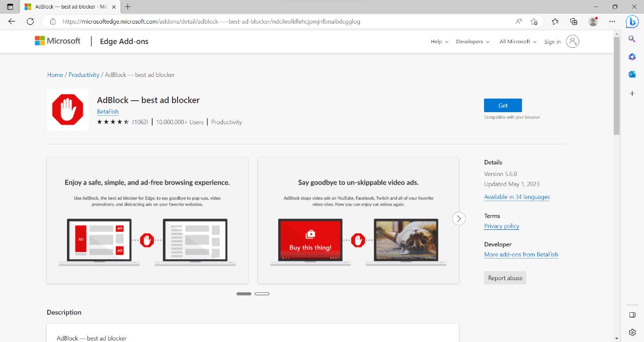Advance carousel with the next arrow
This screenshot has height=342, width=644.
point(458,219)
